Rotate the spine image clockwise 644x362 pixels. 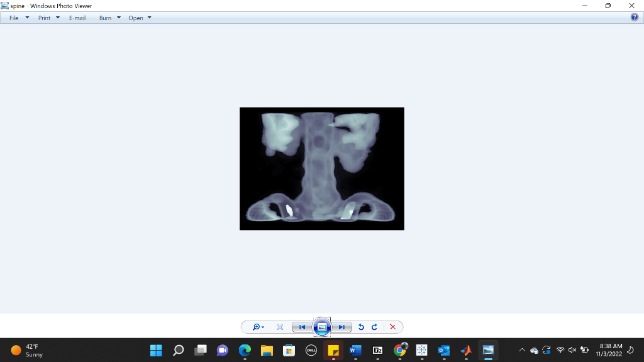coord(374,327)
